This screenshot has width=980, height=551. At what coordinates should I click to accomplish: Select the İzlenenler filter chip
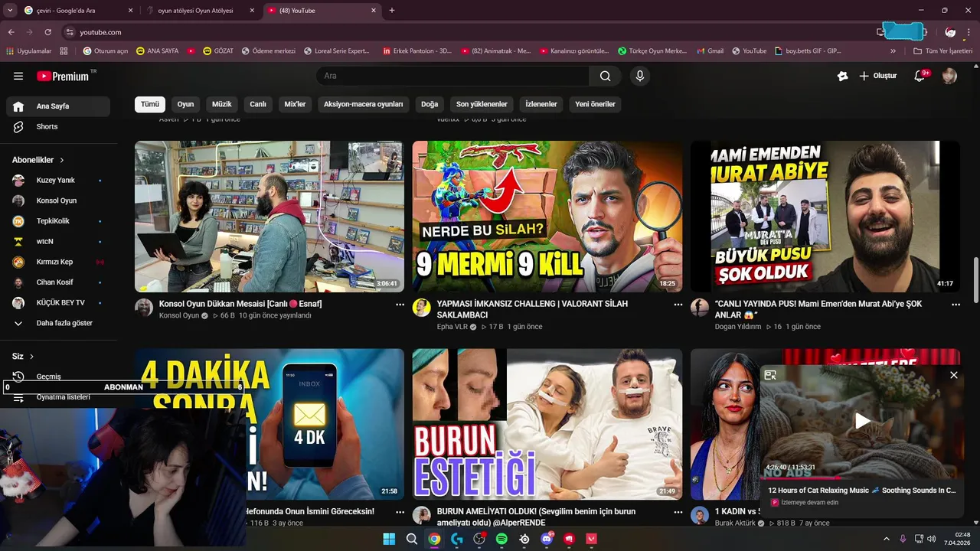pyautogui.click(x=541, y=104)
